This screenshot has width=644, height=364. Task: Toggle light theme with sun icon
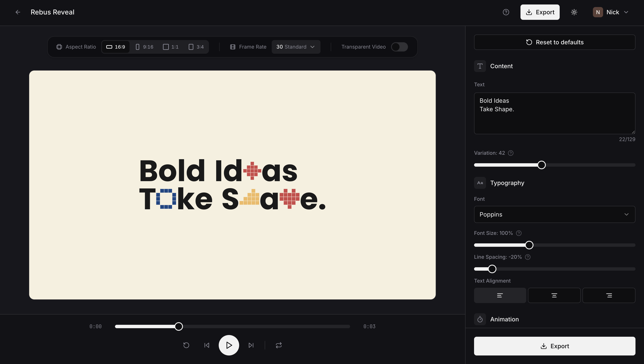(x=574, y=12)
